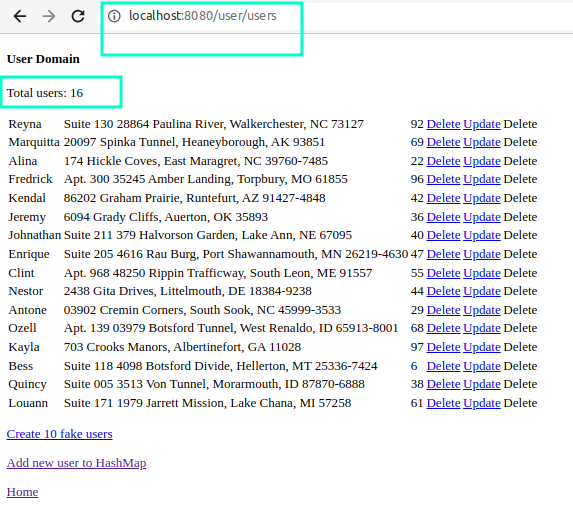Delete user Johnathan via the Delete link
Image resolution: width=573 pixels, height=511 pixels.
pos(443,235)
